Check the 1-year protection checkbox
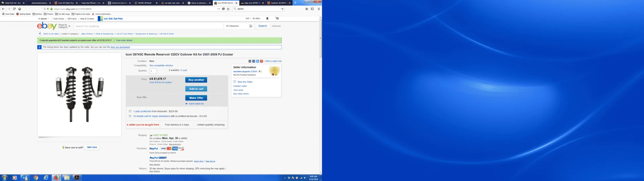 pos(130,111)
